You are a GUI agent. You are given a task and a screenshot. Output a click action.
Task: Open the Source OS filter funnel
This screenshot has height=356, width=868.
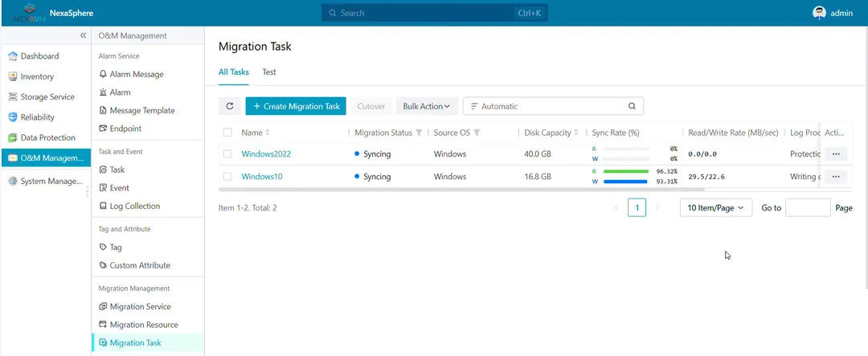click(x=477, y=133)
